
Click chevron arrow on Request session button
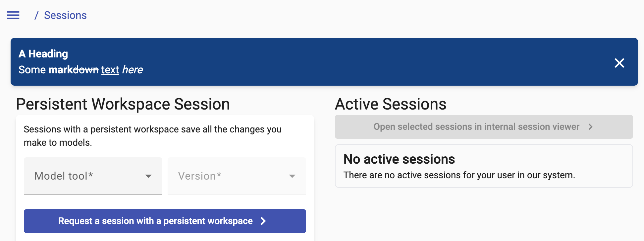point(263,221)
